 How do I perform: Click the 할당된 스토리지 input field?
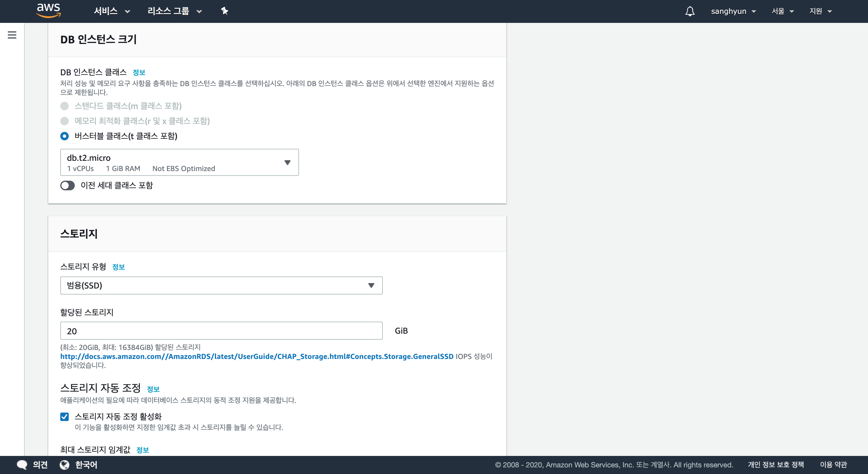pos(221,331)
